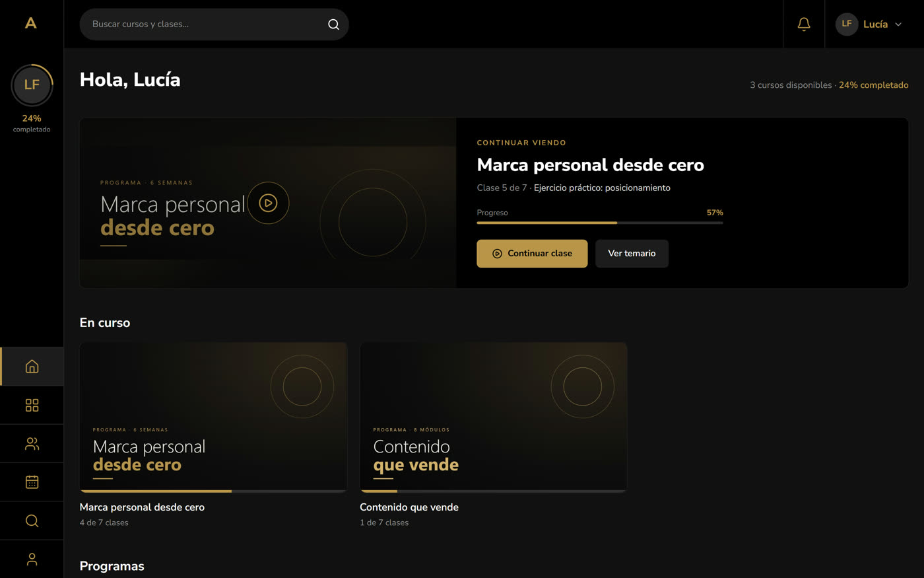The width and height of the screenshot is (924, 578).
Task: Click the Ver temario button
Action: (632, 254)
